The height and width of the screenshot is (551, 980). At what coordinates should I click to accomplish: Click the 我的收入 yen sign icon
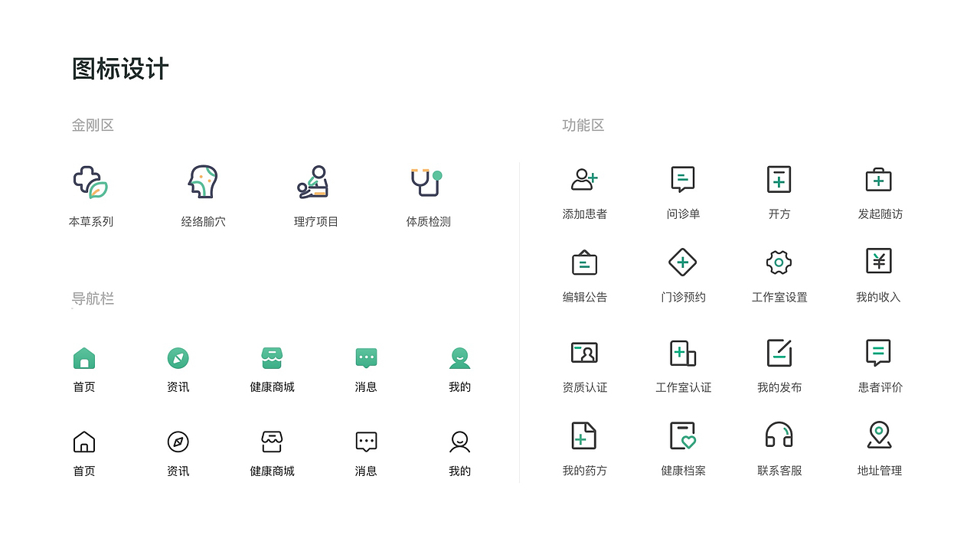pos(878,262)
